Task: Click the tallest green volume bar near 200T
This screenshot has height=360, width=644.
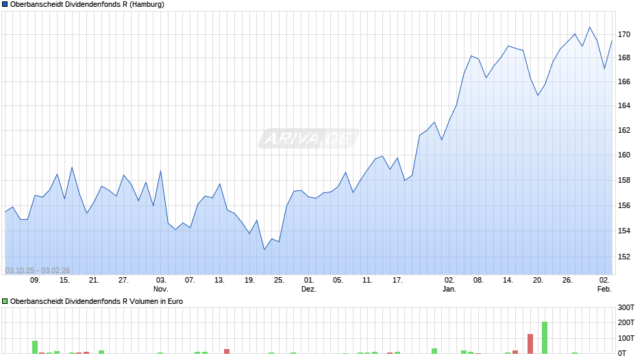Action: coord(545,338)
